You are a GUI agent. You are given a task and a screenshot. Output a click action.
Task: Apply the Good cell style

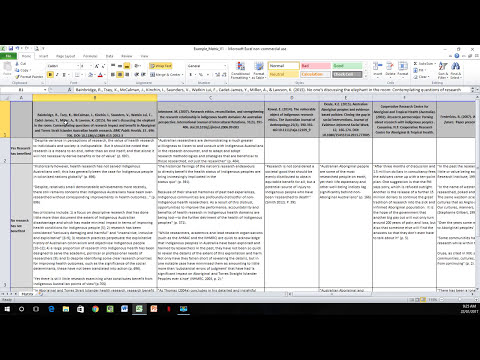347,66
